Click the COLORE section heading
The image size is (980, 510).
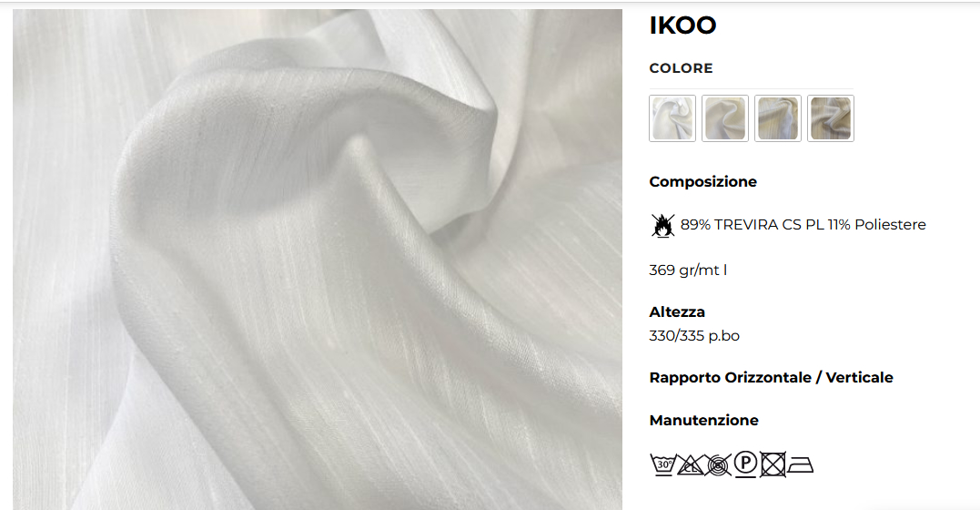[x=681, y=68]
